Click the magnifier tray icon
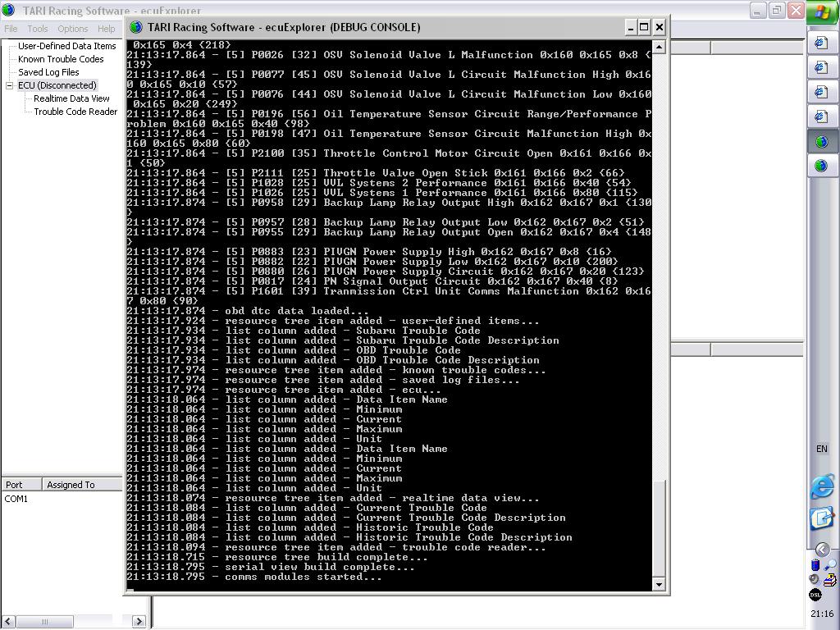The height and width of the screenshot is (630, 840). 830,565
